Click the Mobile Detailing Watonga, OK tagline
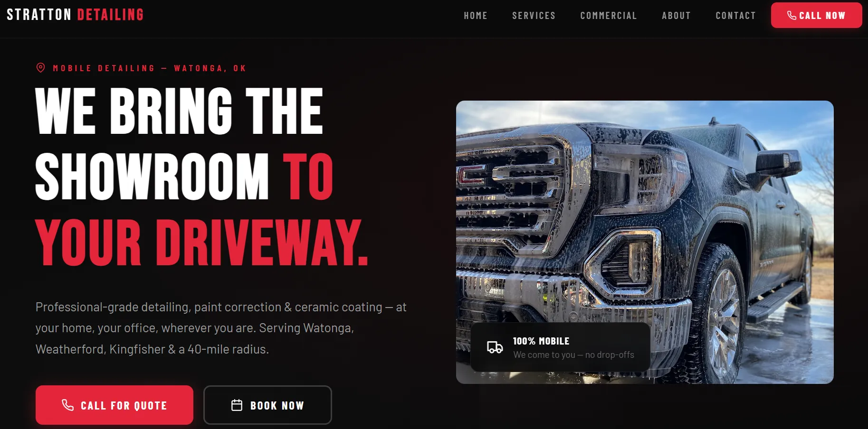The width and height of the screenshot is (868, 429). pos(149,68)
